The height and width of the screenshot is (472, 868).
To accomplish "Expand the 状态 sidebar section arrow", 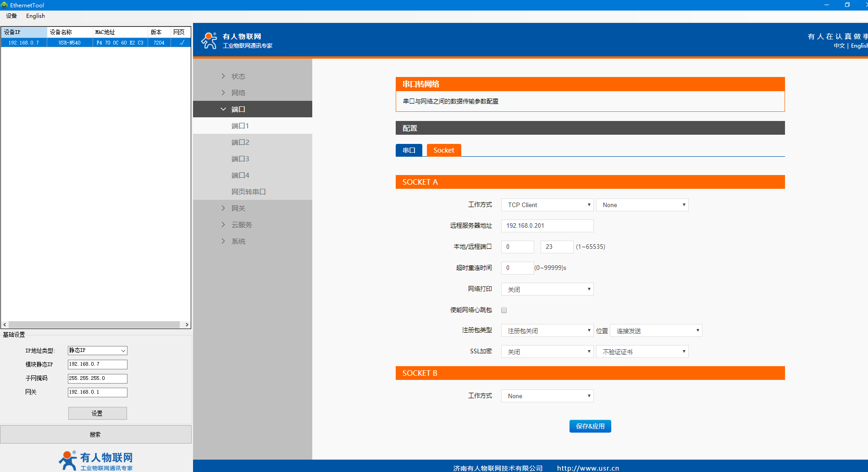I will [223, 76].
